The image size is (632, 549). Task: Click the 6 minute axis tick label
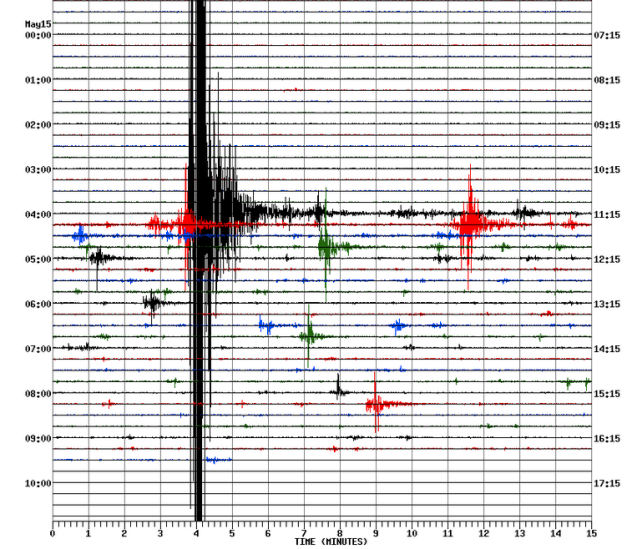268,534
